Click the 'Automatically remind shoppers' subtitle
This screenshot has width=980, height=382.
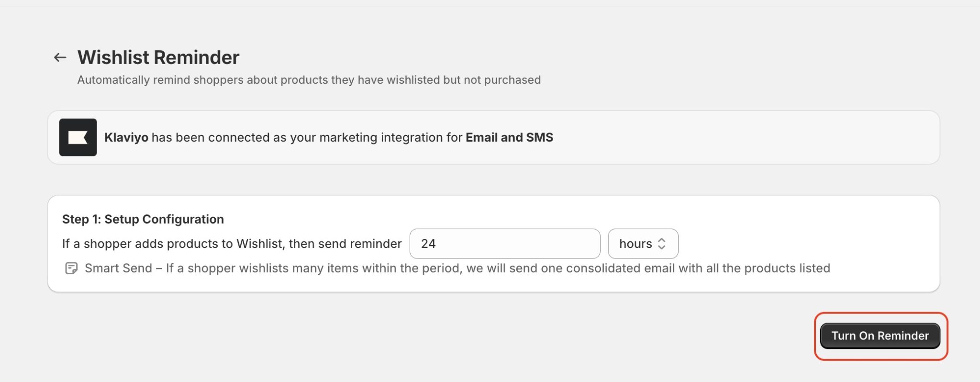pyautogui.click(x=309, y=80)
